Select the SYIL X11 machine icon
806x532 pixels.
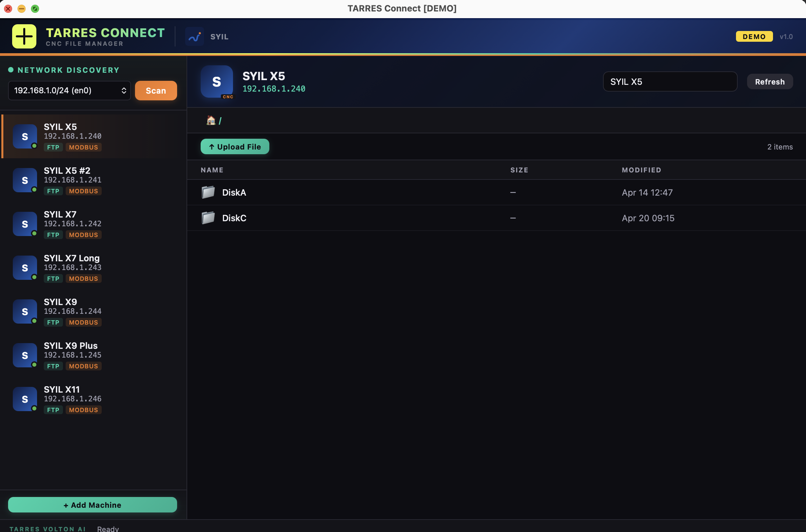pos(25,399)
